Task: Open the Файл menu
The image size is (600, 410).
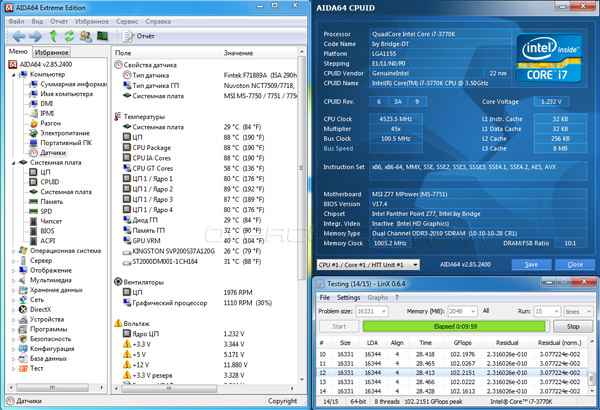Action: (x=16, y=21)
